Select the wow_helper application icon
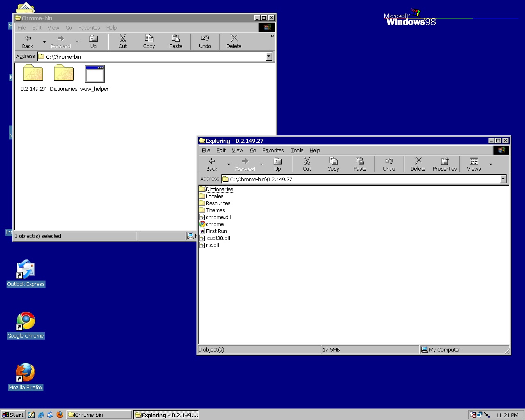This screenshot has height=420, width=525. click(94, 78)
